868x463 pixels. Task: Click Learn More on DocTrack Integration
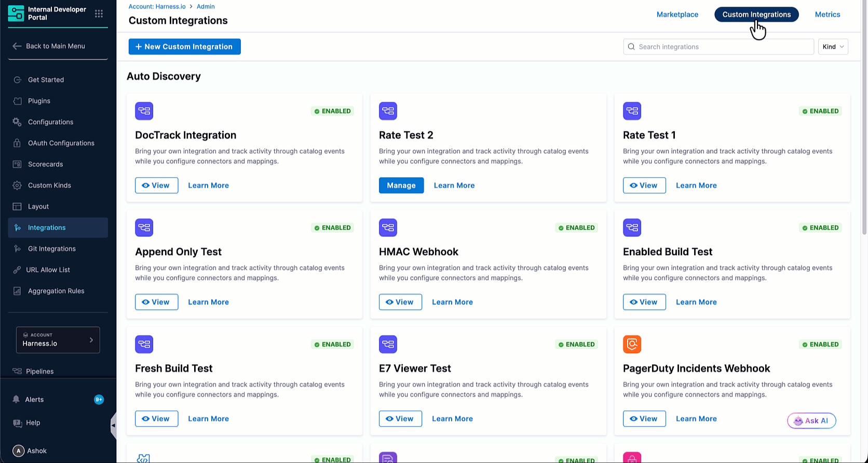(208, 186)
